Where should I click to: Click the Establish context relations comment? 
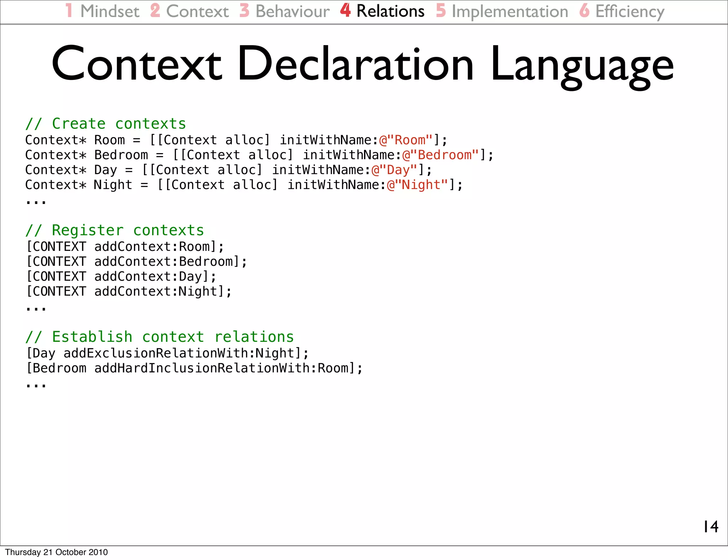point(160,337)
